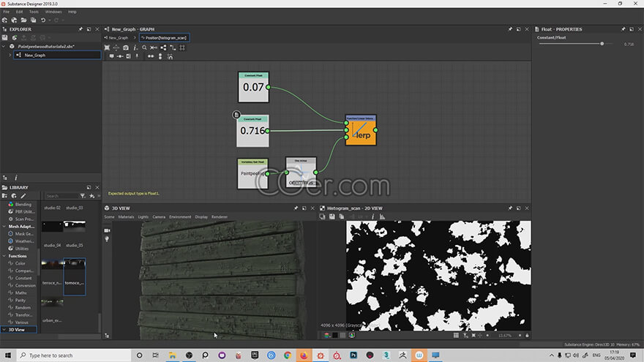
Task: Click the undo arrow icon
Action: (42, 20)
